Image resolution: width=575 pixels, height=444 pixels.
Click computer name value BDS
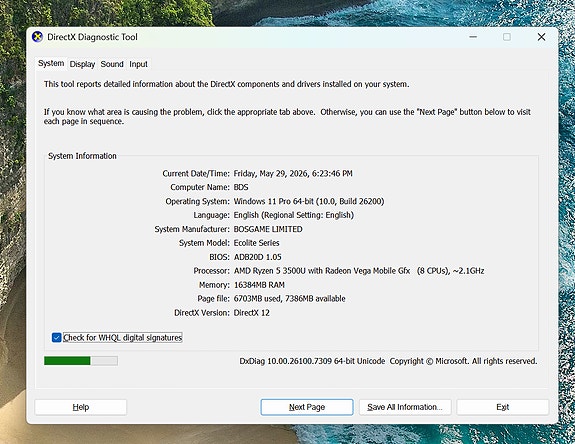point(241,187)
